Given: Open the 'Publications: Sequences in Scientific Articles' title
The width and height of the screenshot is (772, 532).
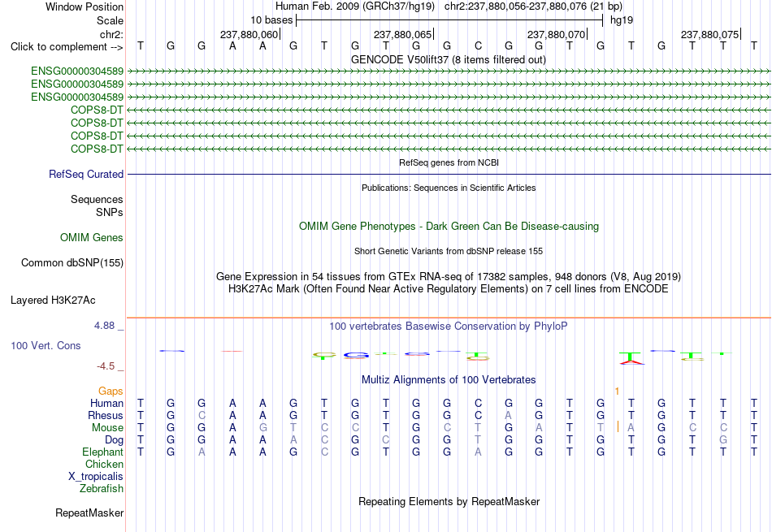Looking at the screenshot, I should [449, 188].
